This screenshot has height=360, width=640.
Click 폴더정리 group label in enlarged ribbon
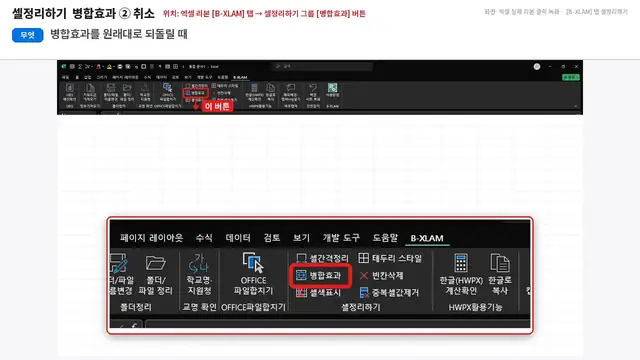[136, 307]
